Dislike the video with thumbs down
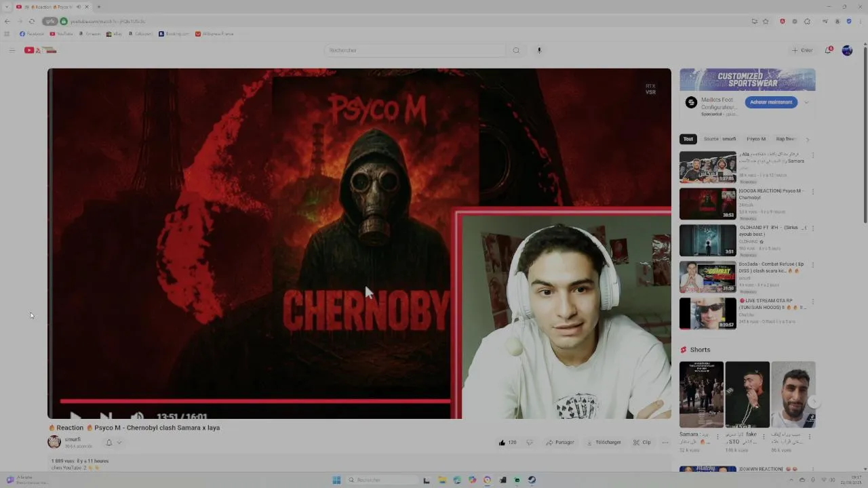Screen dimensions: 868x488 tap(530, 443)
